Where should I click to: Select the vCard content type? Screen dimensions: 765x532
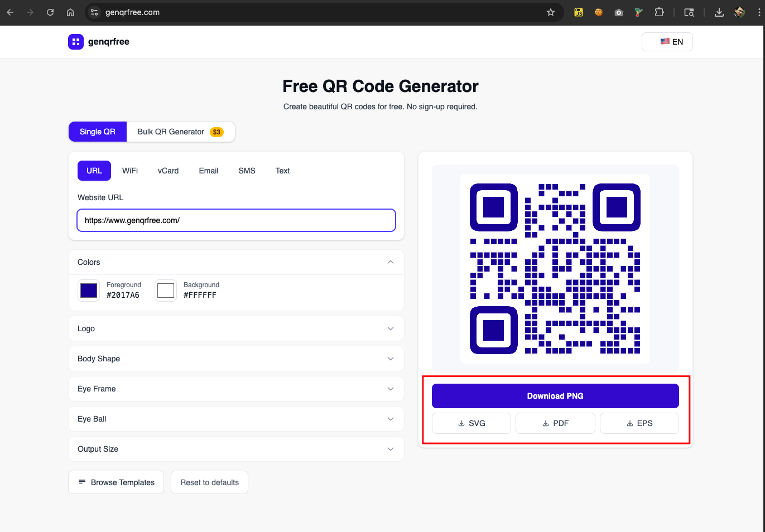(x=168, y=171)
